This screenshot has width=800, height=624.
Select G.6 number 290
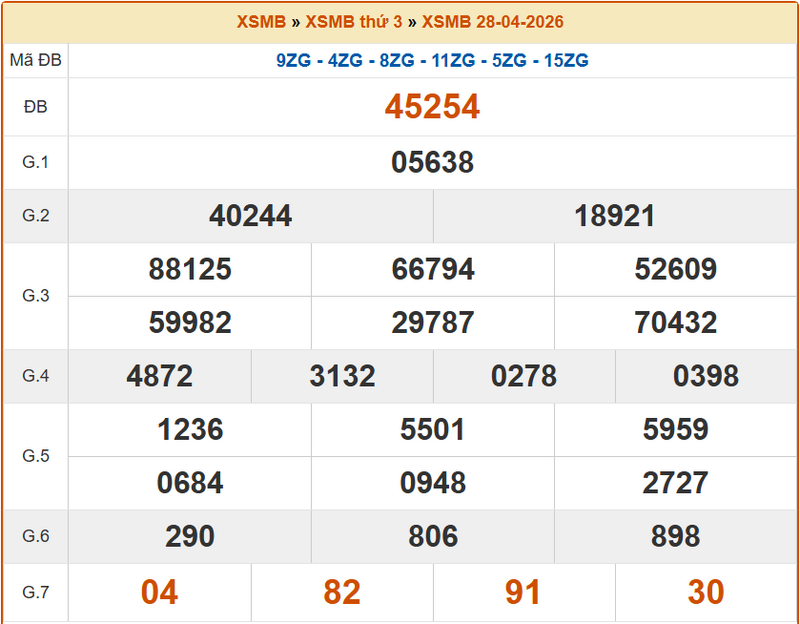click(x=190, y=537)
